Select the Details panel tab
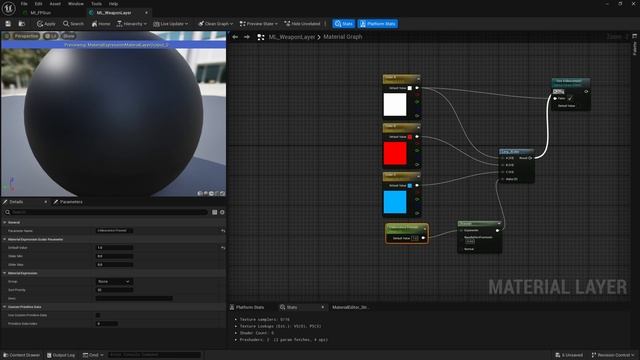The image size is (640, 360). point(16,202)
